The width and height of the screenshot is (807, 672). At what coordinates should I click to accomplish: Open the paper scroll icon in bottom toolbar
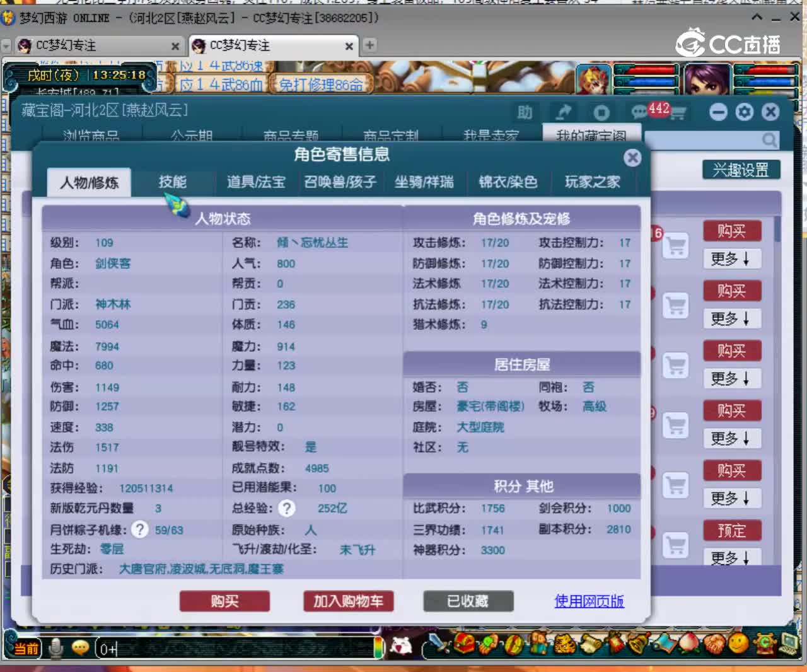pos(590,644)
